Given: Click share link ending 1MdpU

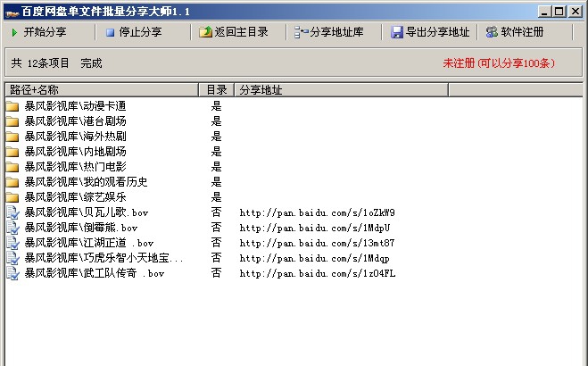Looking at the screenshot, I should [x=315, y=228].
